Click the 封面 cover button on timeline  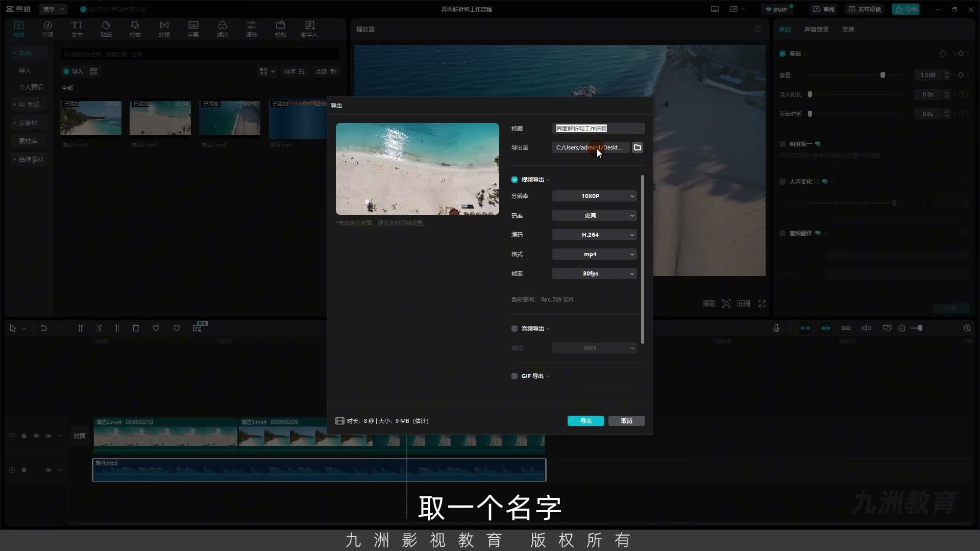click(80, 436)
